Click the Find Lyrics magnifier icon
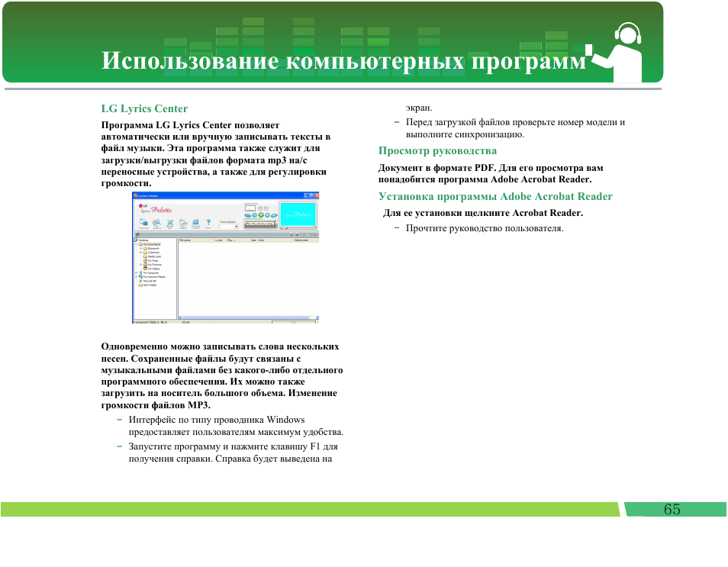 click(x=156, y=222)
